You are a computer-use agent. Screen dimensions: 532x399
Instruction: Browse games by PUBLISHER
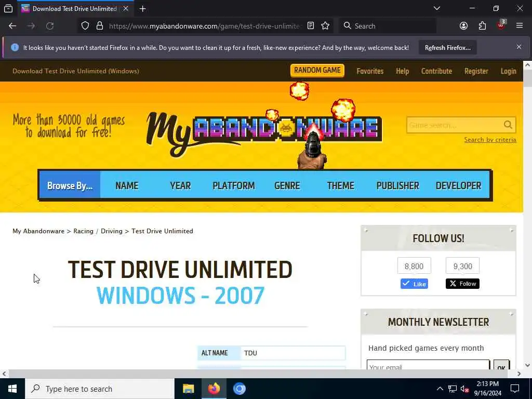397,185
